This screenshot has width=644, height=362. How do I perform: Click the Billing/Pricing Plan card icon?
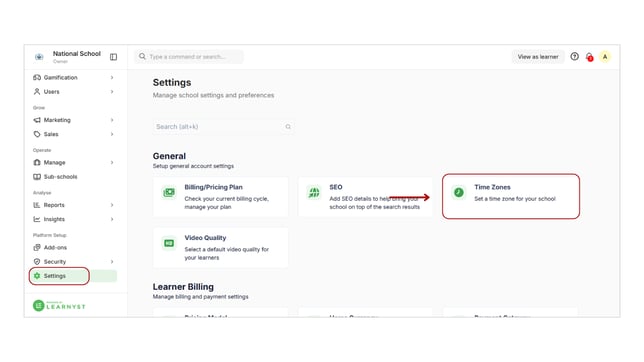(x=169, y=192)
